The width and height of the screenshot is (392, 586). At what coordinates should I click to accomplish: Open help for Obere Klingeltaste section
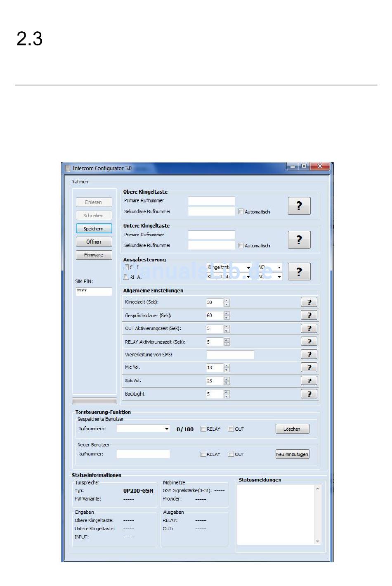299,206
